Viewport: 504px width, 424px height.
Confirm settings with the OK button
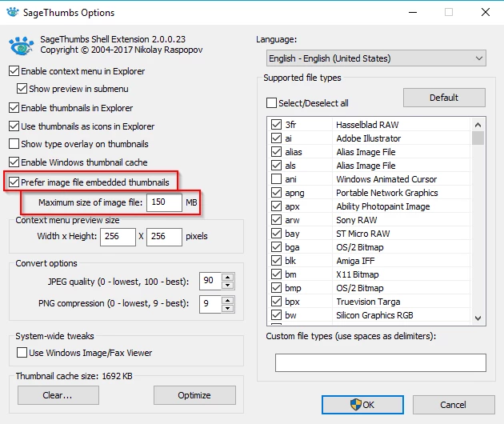coord(362,405)
